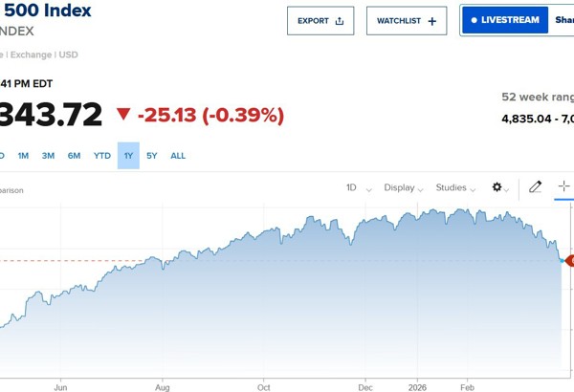Click the red down-triangle price change indicator
The image size is (574, 392).
(x=122, y=116)
